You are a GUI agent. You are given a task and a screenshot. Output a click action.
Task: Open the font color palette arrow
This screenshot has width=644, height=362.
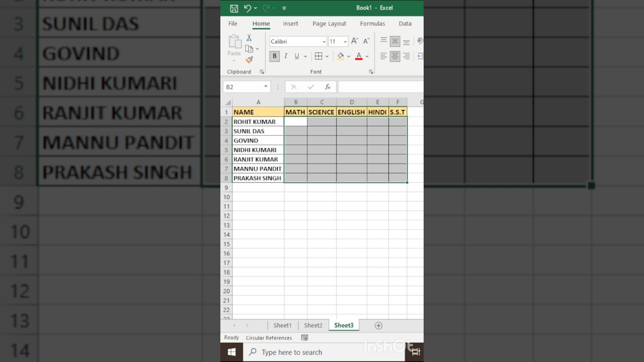coord(367,56)
